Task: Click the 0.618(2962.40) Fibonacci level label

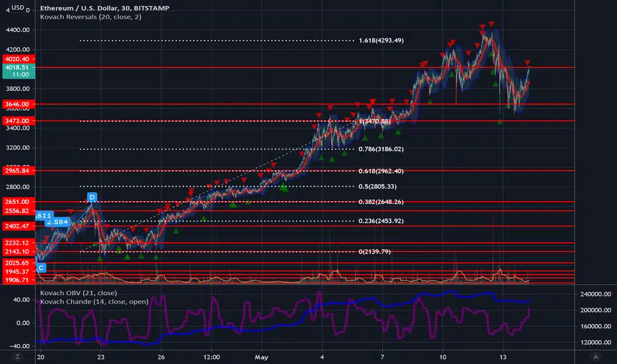Action: point(381,171)
